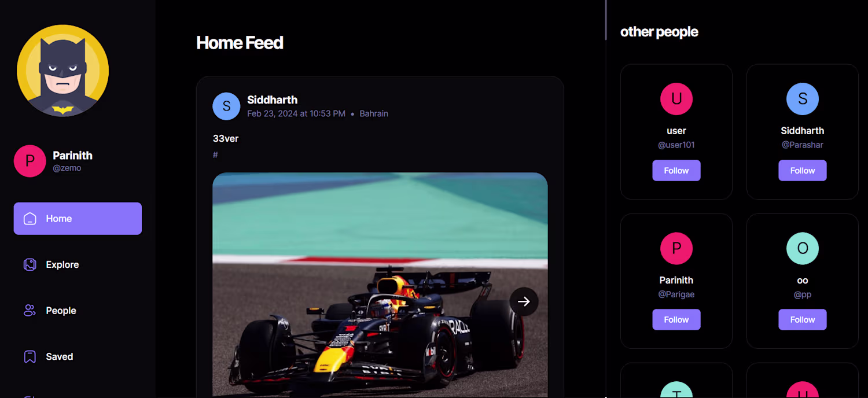Image resolution: width=868 pixels, height=398 pixels.
Task: Click the People icon in sidebar
Action: point(30,311)
